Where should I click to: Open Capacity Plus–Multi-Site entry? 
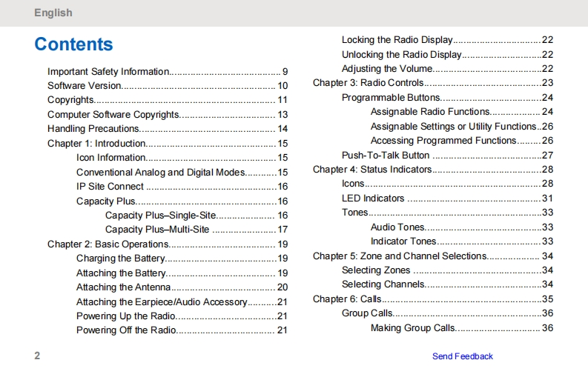tap(157, 230)
